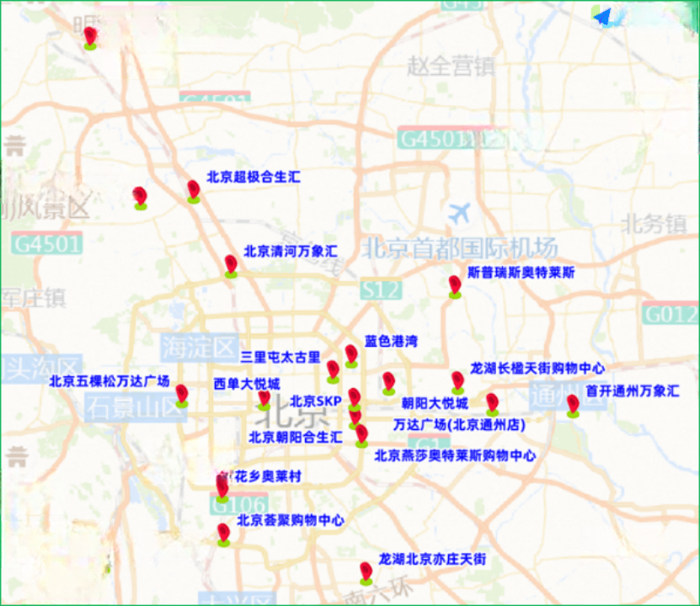Click the 西单大悦城 location pin
700x606 pixels.
(265, 400)
